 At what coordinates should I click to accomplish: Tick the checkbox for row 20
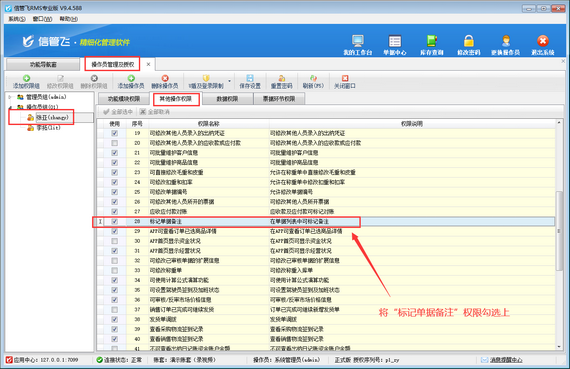(x=115, y=143)
